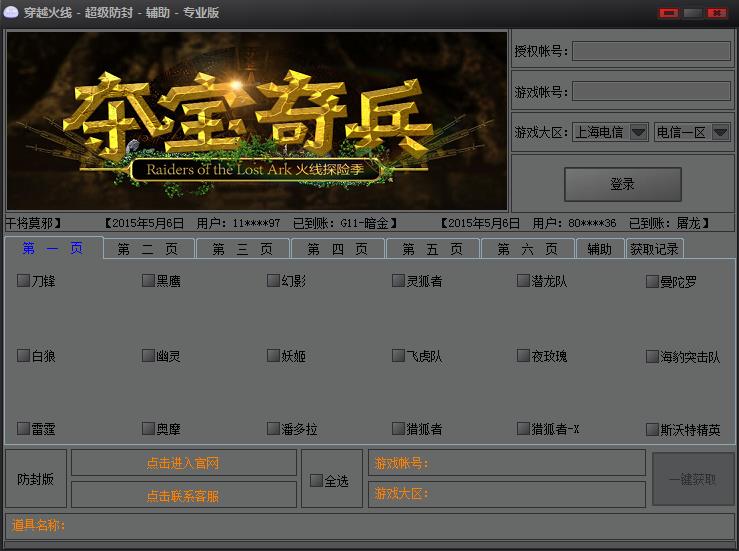Open the 第六页 tab
The image size is (739, 551).
[528, 249]
